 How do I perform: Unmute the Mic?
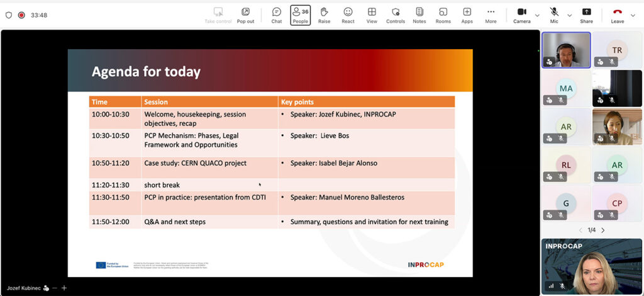pos(554,14)
